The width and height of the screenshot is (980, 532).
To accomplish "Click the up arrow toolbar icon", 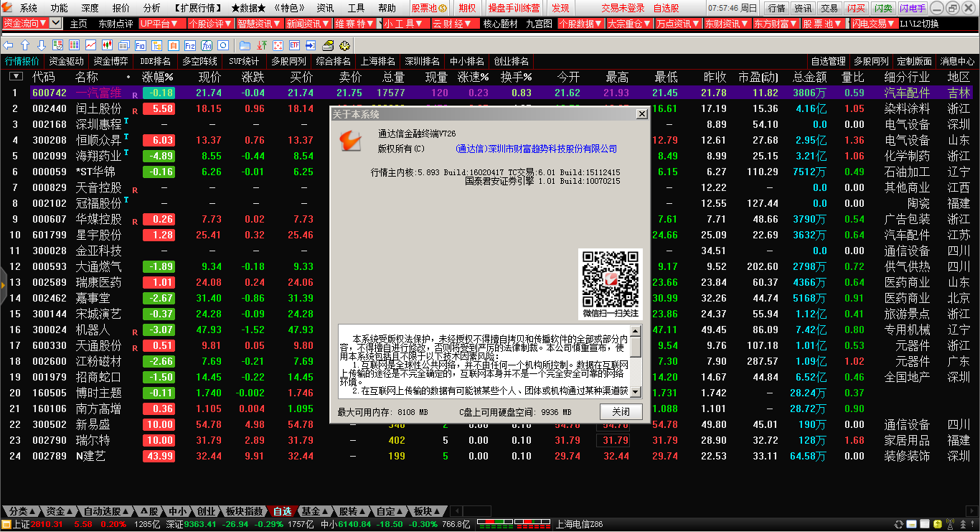I will pyautogui.click(x=25, y=45).
